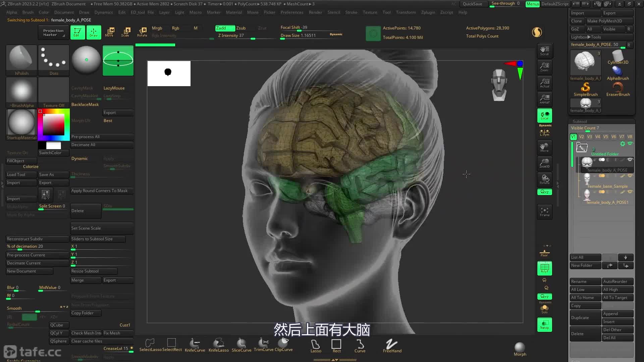The image size is (644, 362).
Task: Click the PolyF draw polyframe icon
Action: pos(544,268)
